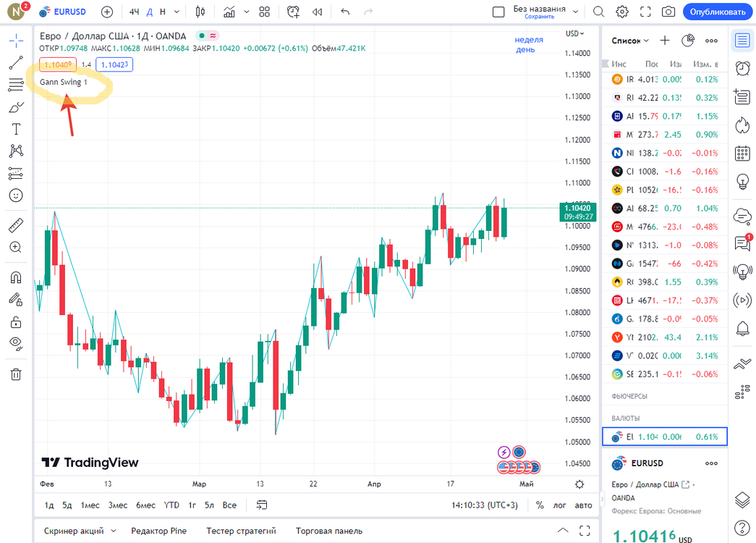The width and height of the screenshot is (756, 543).
Task: Expand the bottom panel chevron
Action: point(563,531)
